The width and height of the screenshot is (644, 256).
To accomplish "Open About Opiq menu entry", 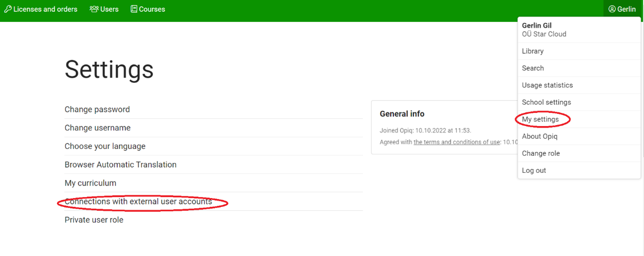I will click(540, 136).
